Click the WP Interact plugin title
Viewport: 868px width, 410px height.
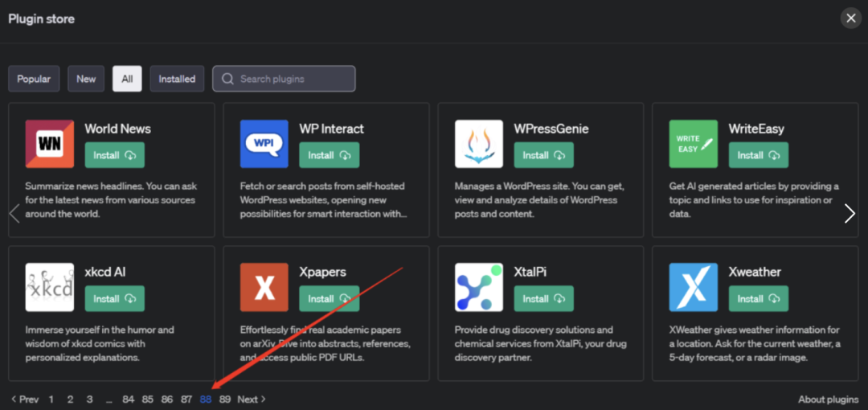coord(332,129)
